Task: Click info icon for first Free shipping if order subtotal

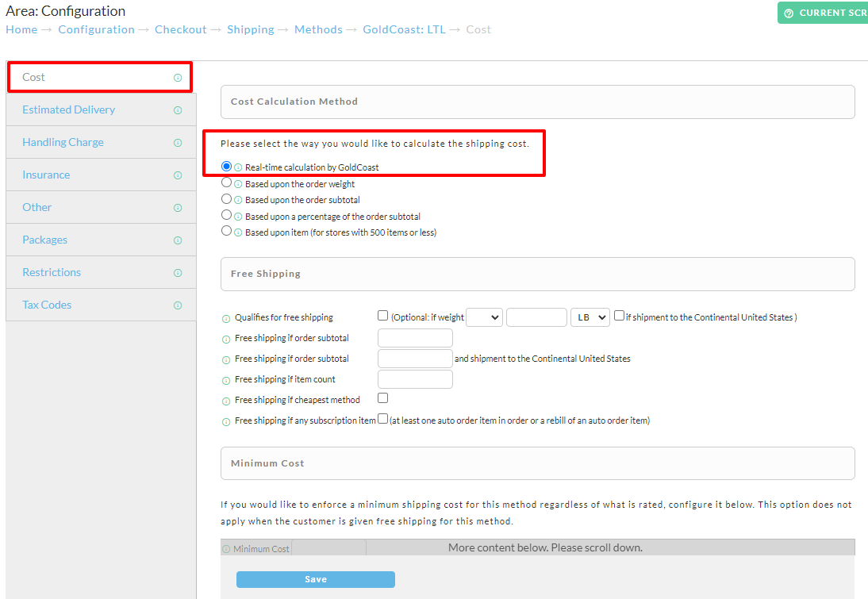Action: tap(226, 340)
